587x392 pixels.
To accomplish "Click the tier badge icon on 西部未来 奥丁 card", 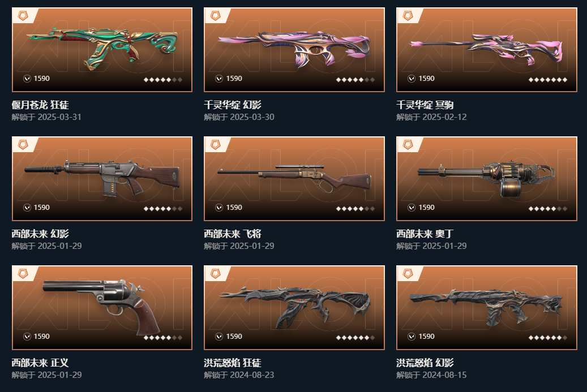I will 408,145.
